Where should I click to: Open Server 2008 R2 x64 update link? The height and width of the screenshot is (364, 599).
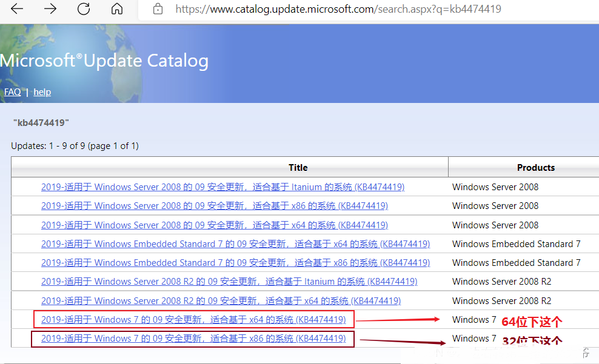point(221,301)
